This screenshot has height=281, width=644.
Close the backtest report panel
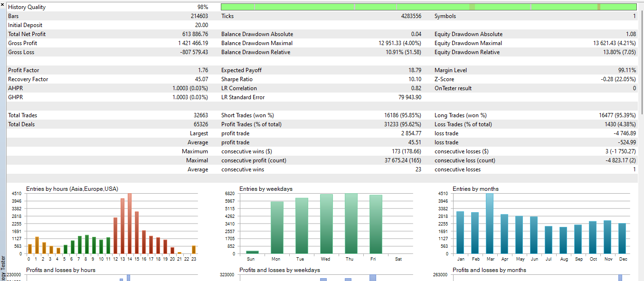2,5
